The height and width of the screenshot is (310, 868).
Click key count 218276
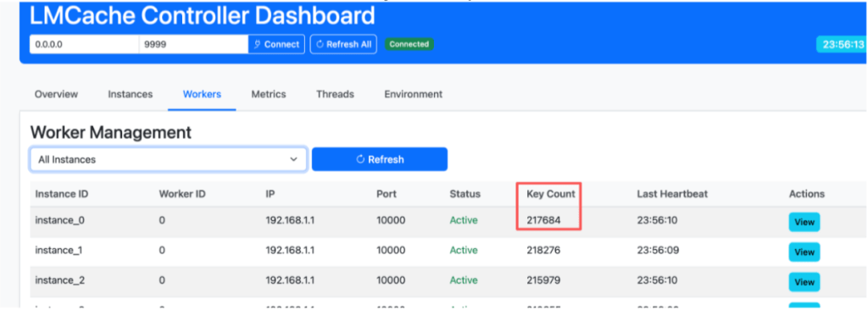pos(543,250)
